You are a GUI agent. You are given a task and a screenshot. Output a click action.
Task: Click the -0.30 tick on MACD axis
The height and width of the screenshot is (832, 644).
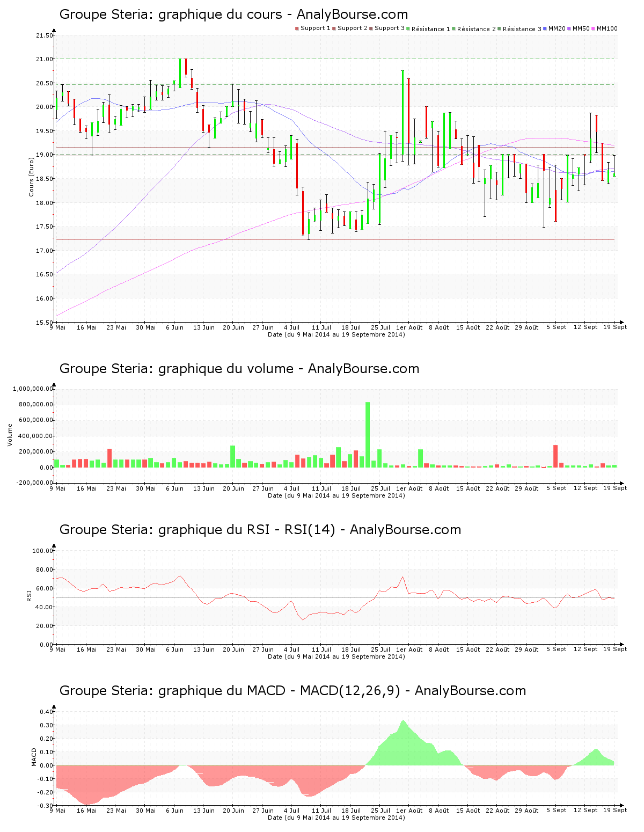pos(46,806)
